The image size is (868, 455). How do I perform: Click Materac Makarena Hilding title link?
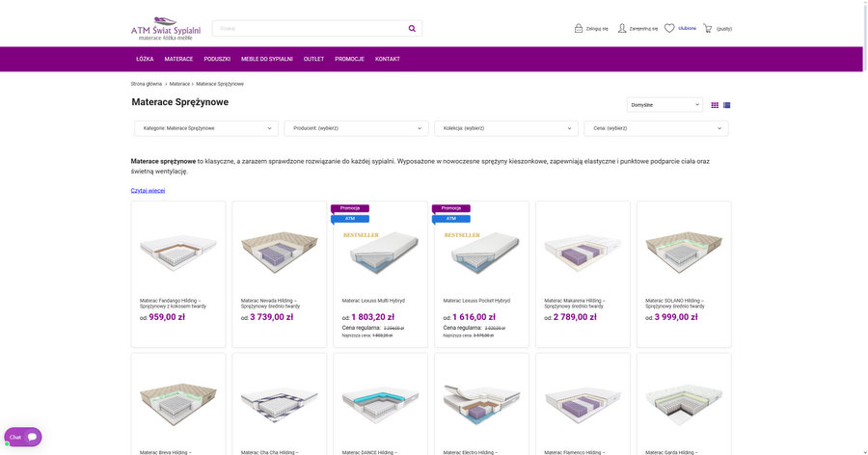[575, 304]
